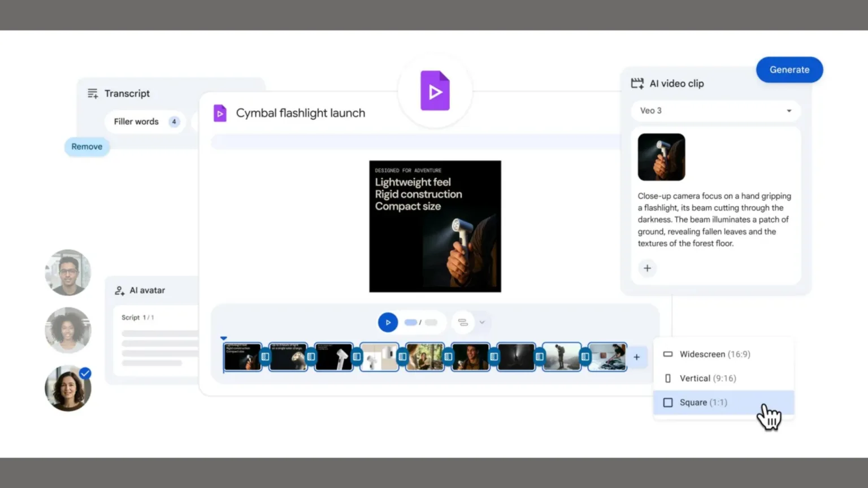Open the captions layout icon near playback controls
Viewport: 868px width, 488px height.
[x=463, y=322]
